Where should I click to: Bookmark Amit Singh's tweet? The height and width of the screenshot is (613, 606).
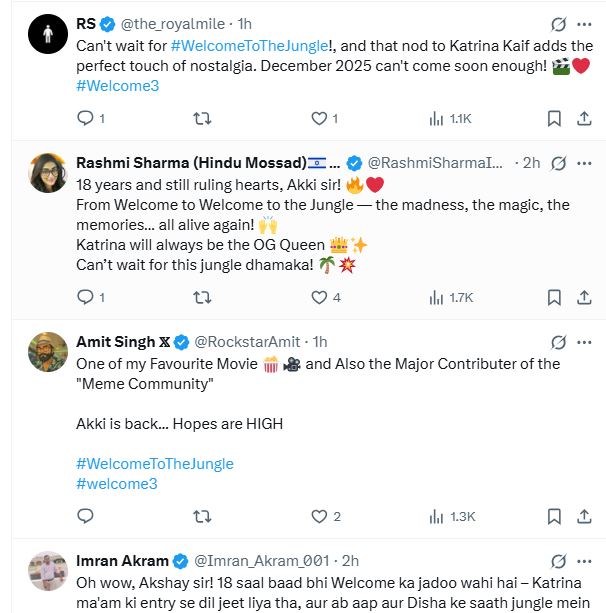coord(554,516)
